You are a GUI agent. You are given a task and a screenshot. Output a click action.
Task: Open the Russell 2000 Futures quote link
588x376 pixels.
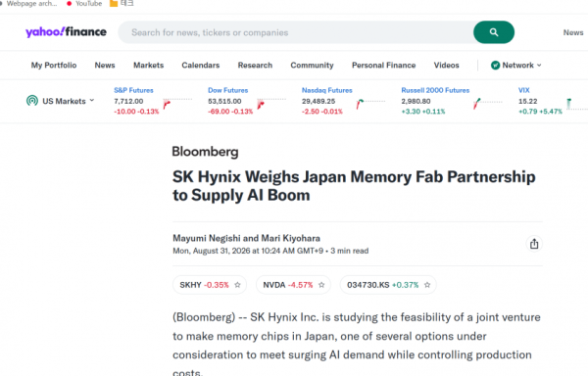click(x=435, y=90)
